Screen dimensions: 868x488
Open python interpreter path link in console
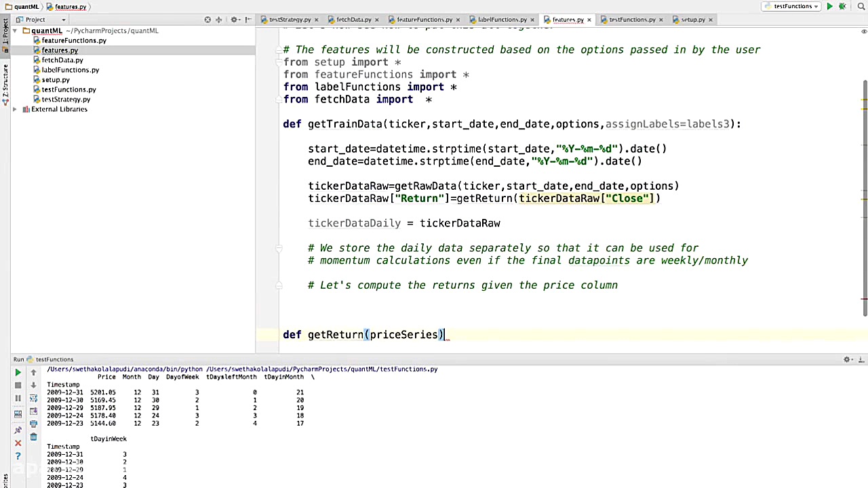tap(125, 369)
